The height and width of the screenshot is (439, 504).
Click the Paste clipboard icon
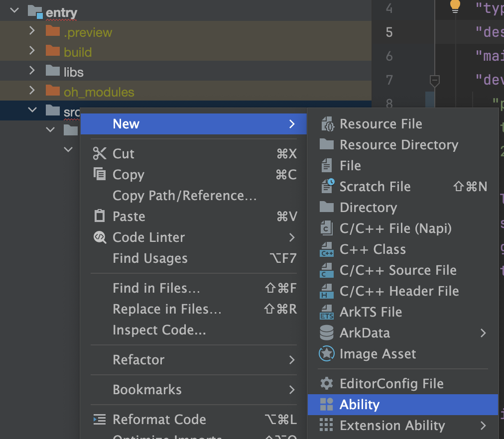click(100, 216)
